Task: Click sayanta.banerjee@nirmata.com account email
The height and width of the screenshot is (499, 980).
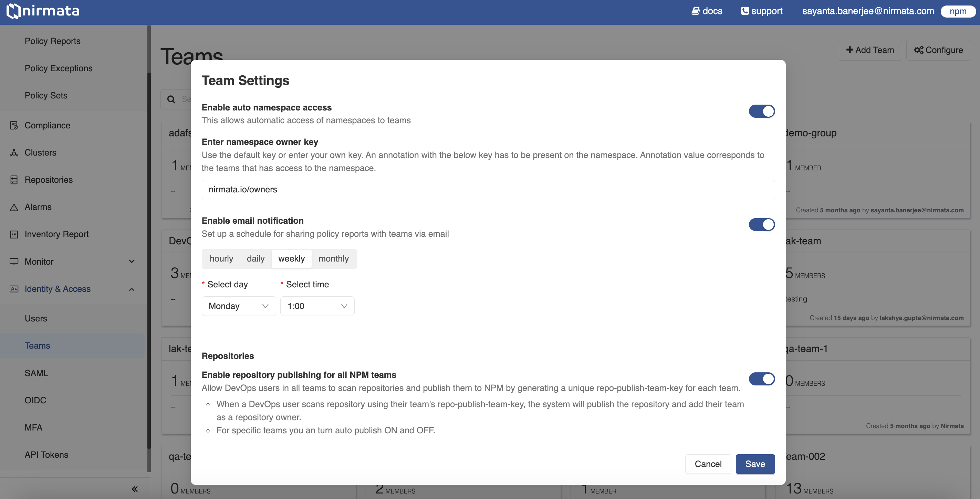Action: pyautogui.click(x=868, y=11)
